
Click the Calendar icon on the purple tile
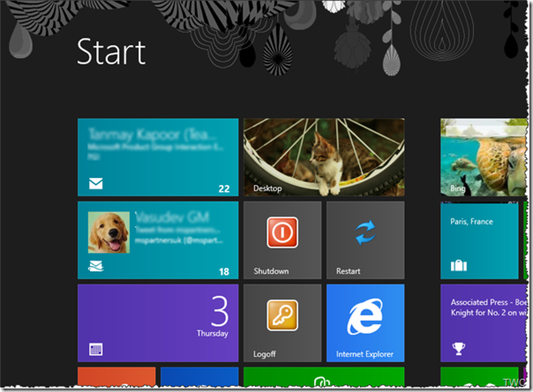pos(96,349)
